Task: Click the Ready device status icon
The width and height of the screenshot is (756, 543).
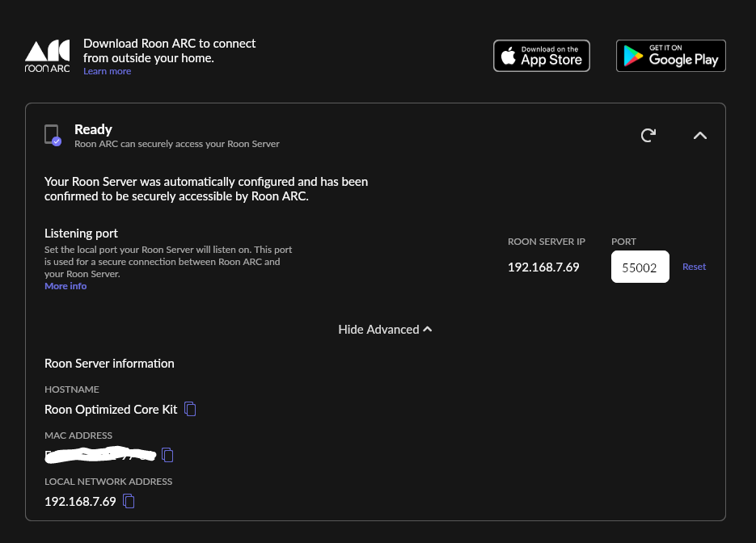Action: click(53, 135)
